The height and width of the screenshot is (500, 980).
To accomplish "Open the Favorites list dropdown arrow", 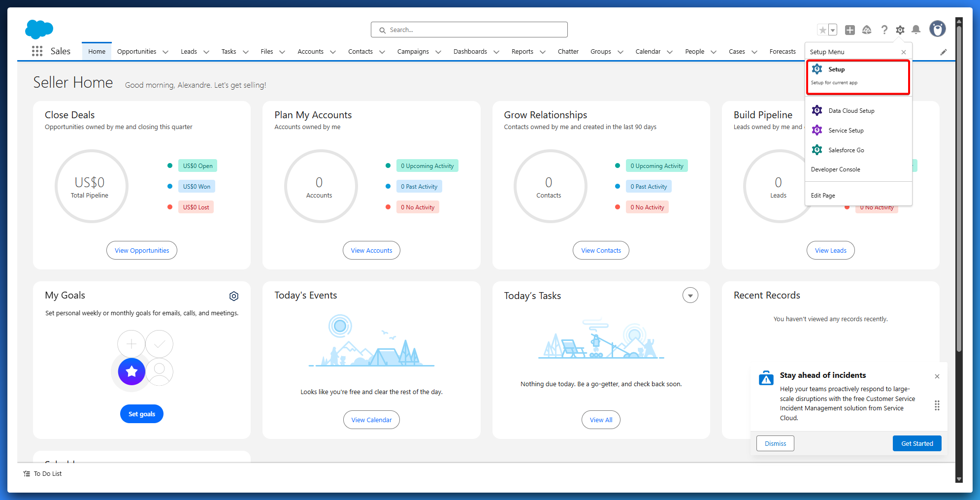I will [x=833, y=30].
